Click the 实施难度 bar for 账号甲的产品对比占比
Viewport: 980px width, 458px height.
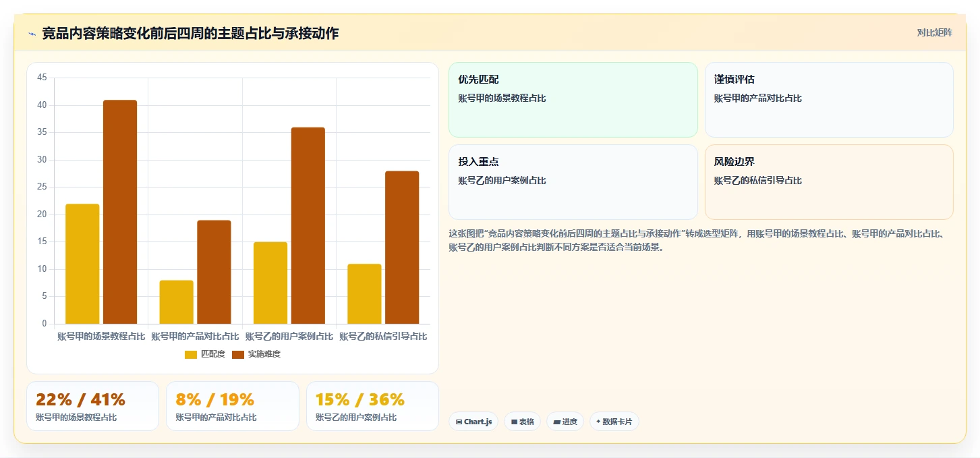click(x=214, y=272)
